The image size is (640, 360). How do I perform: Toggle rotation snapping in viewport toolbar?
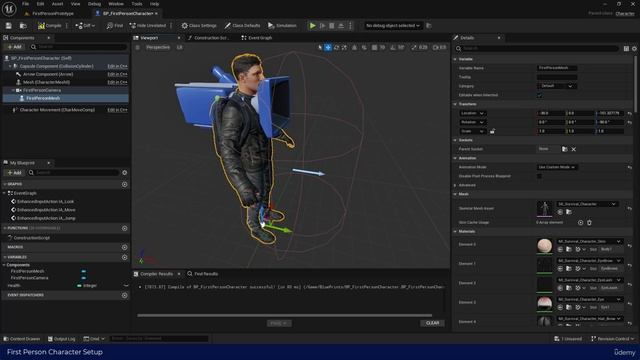(x=393, y=47)
